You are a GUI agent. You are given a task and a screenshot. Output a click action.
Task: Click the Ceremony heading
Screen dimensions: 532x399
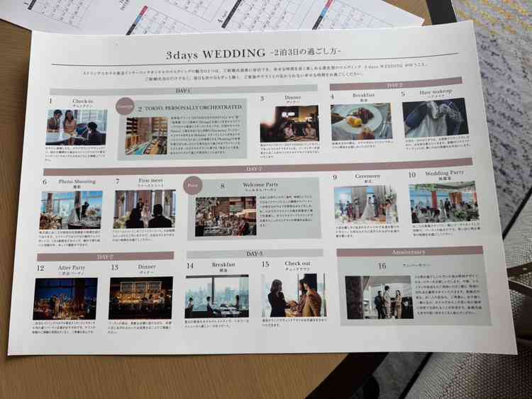point(367,176)
